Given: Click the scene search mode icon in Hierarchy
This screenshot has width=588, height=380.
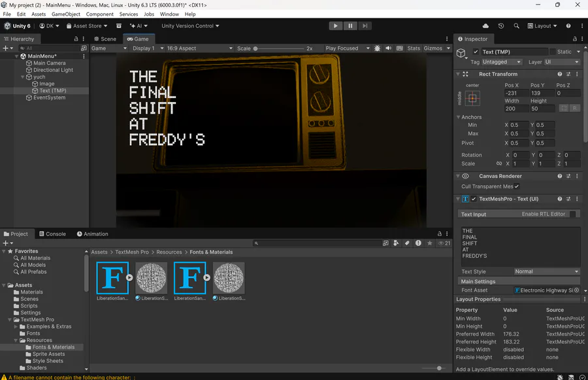Looking at the screenshot, I should [84, 48].
